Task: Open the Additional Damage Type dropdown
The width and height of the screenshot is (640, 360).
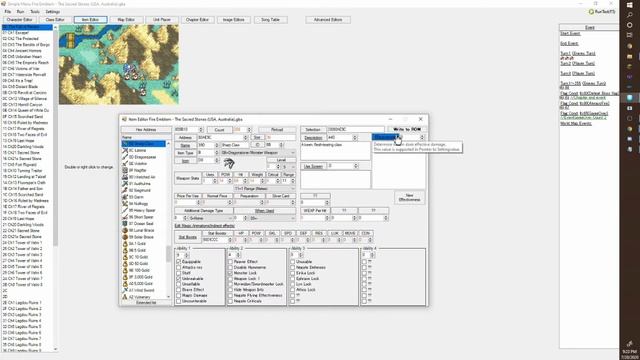Action: pos(211,218)
